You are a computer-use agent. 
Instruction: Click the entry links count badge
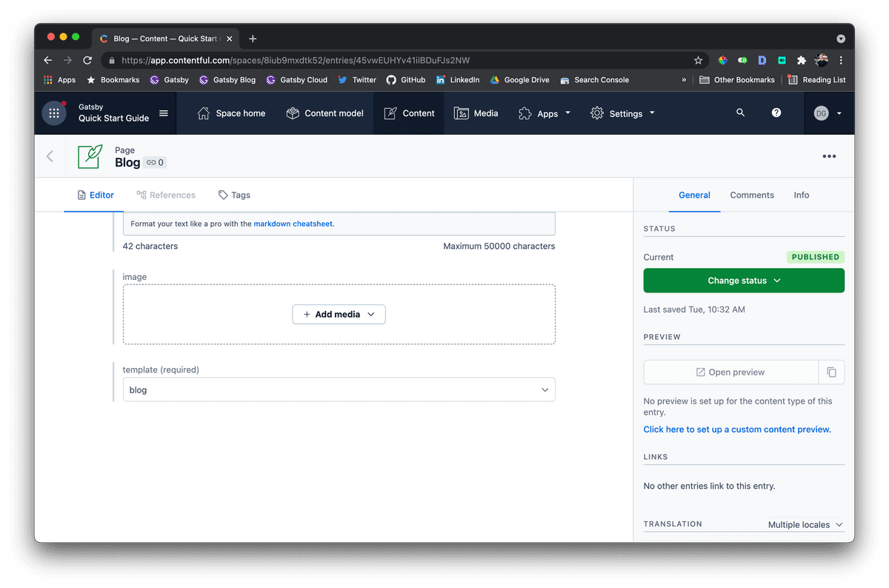pos(155,163)
